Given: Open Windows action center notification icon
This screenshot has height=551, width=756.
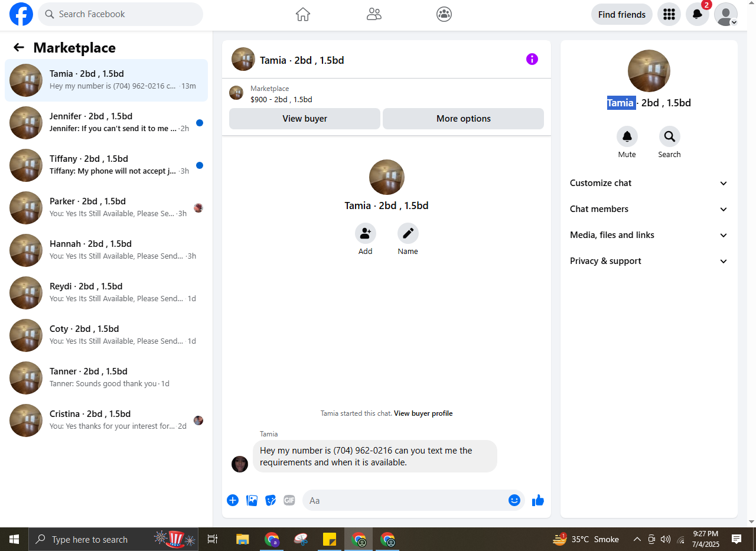Looking at the screenshot, I should (x=737, y=539).
